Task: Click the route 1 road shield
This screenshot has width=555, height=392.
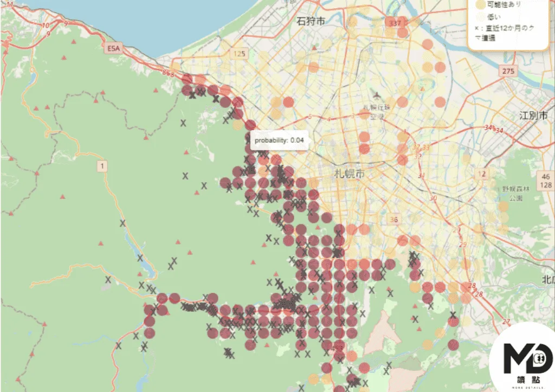Action: (101, 164)
